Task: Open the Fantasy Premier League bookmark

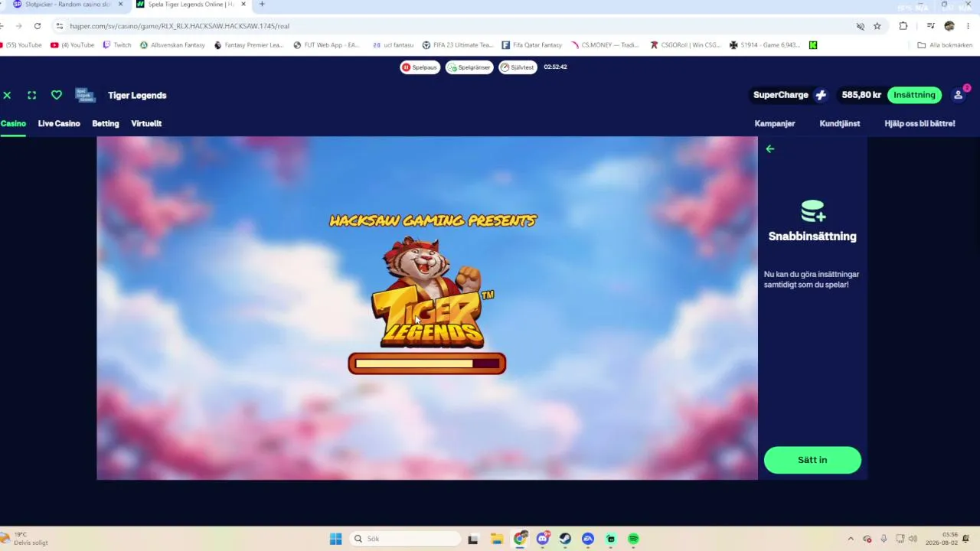Action: tap(249, 45)
